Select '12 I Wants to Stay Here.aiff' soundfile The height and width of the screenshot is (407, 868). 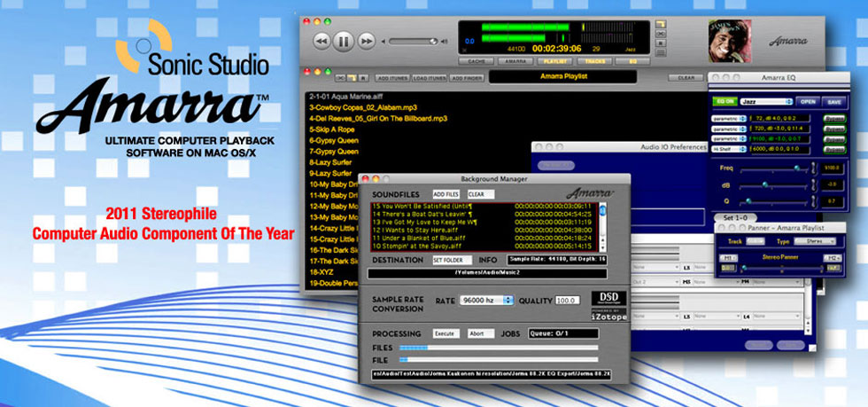482,230
